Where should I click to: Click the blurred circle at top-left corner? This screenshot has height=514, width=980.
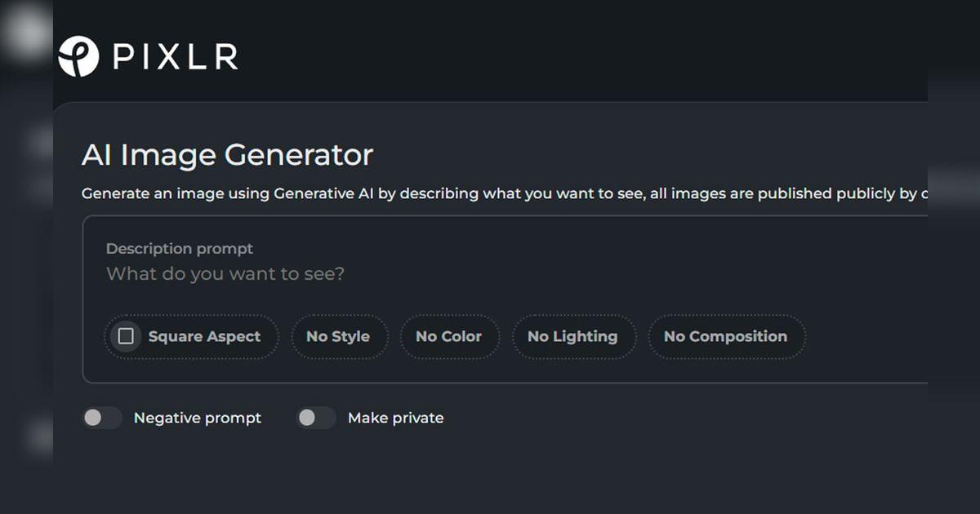pyautogui.click(x=26, y=33)
